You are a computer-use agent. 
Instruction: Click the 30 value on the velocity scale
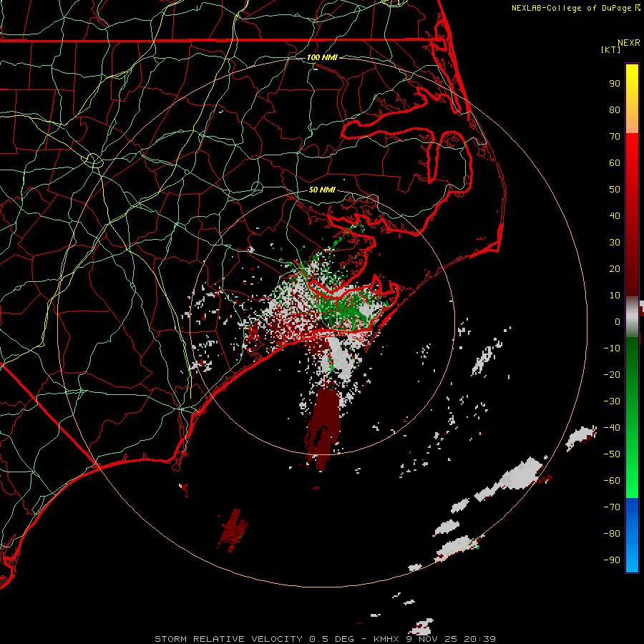click(x=615, y=243)
